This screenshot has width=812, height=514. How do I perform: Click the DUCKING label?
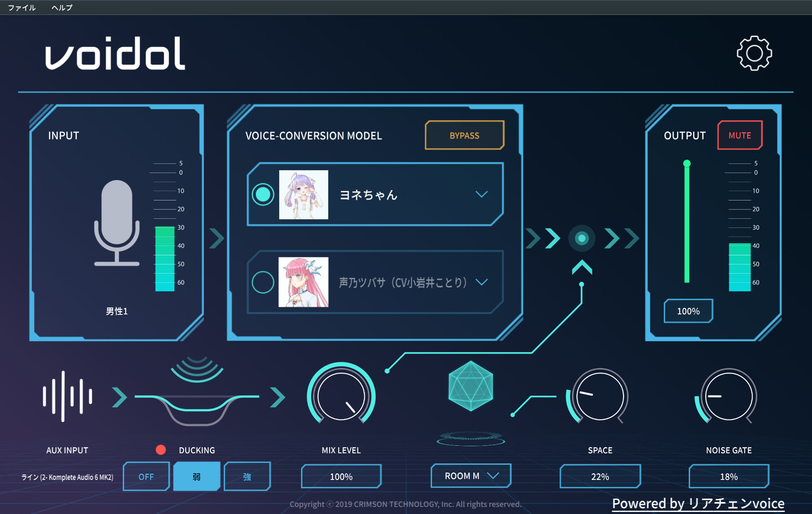point(197,450)
